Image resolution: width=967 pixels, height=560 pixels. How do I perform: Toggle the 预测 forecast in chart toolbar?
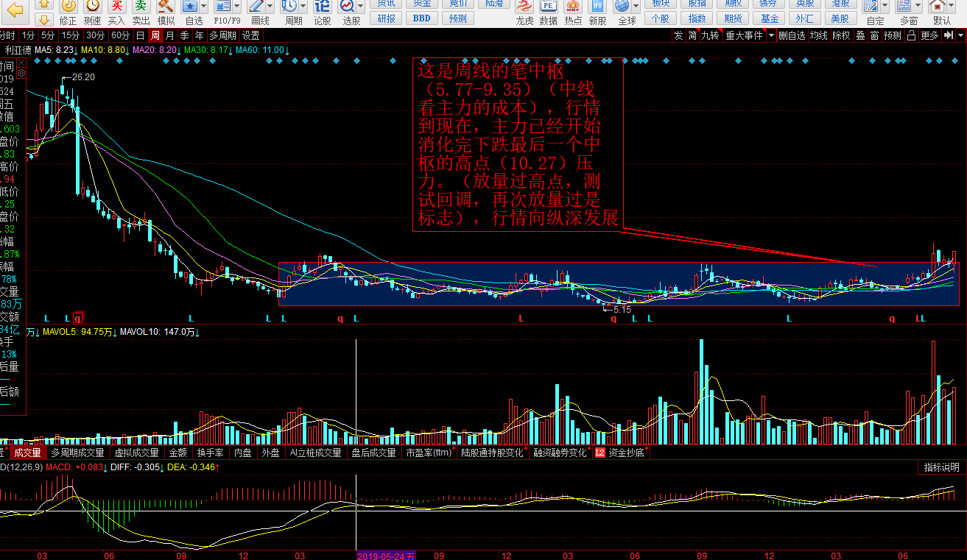(893, 35)
